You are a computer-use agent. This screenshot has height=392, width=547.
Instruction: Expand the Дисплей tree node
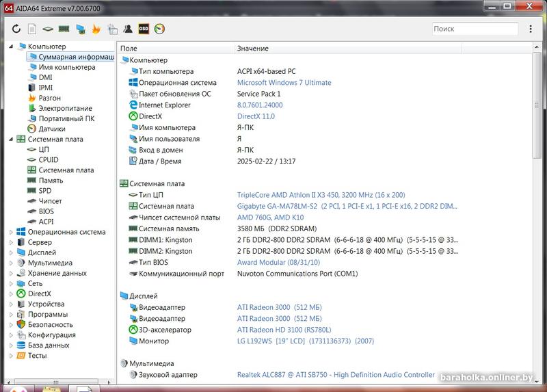tap(11, 252)
